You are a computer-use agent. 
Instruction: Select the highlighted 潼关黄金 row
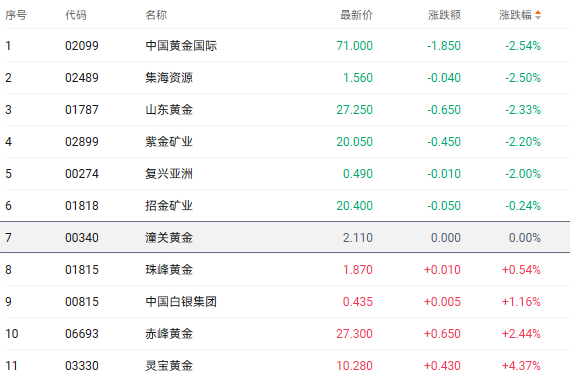click(285, 237)
